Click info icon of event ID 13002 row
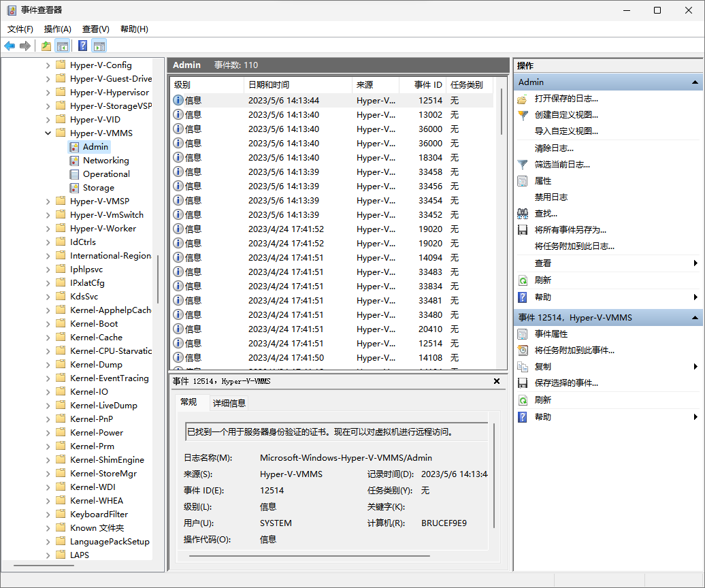 tap(178, 114)
